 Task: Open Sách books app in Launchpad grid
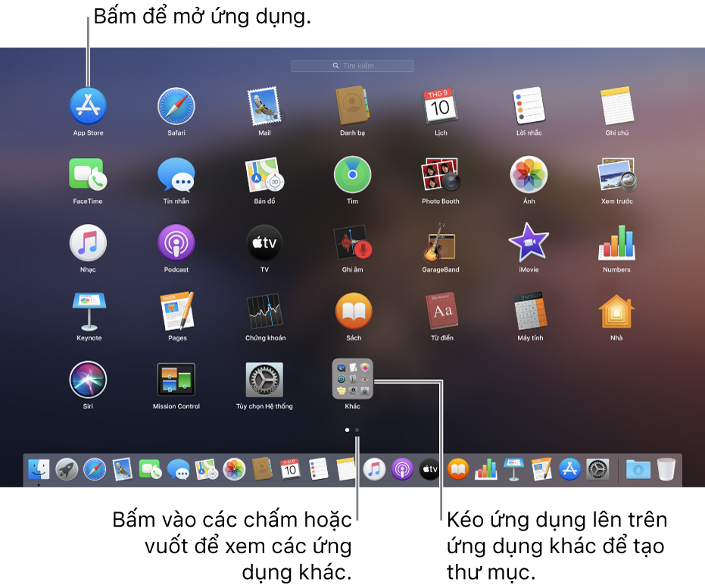tap(354, 311)
